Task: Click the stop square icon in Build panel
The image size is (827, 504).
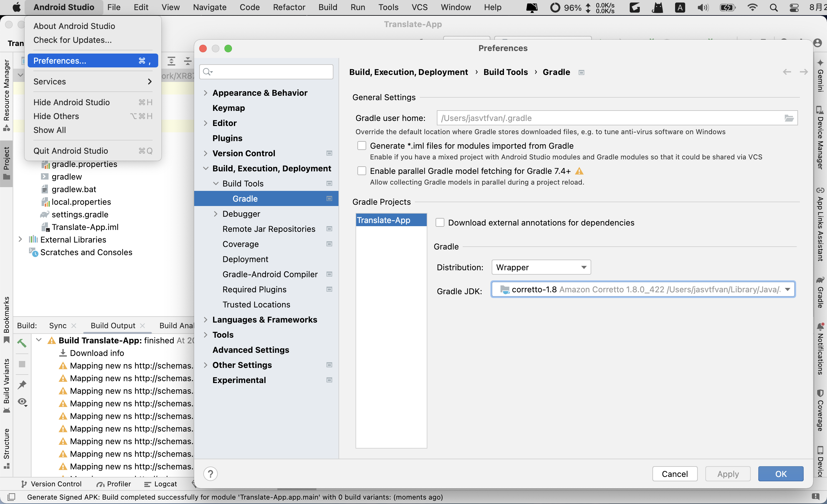Action: click(x=22, y=364)
